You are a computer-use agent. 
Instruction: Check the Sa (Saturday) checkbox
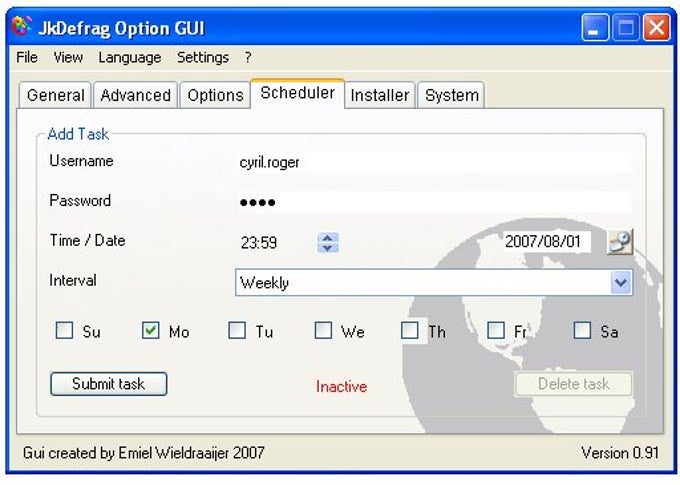tap(582, 330)
